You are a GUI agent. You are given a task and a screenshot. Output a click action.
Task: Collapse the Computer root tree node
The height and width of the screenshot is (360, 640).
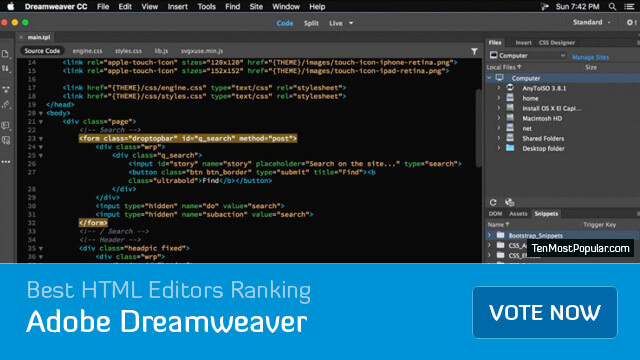[489, 78]
